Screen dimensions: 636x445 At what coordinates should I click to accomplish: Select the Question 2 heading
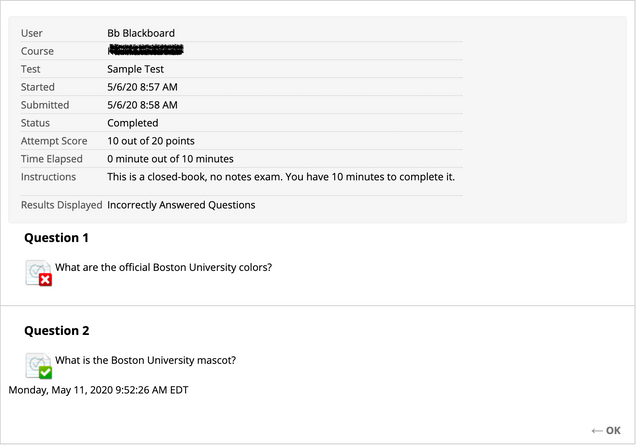57,331
